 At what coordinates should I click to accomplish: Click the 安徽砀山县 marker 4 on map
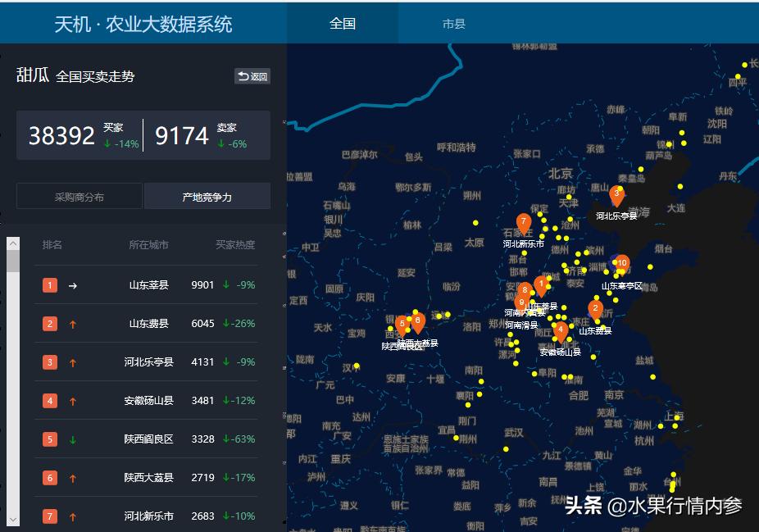point(561,329)
